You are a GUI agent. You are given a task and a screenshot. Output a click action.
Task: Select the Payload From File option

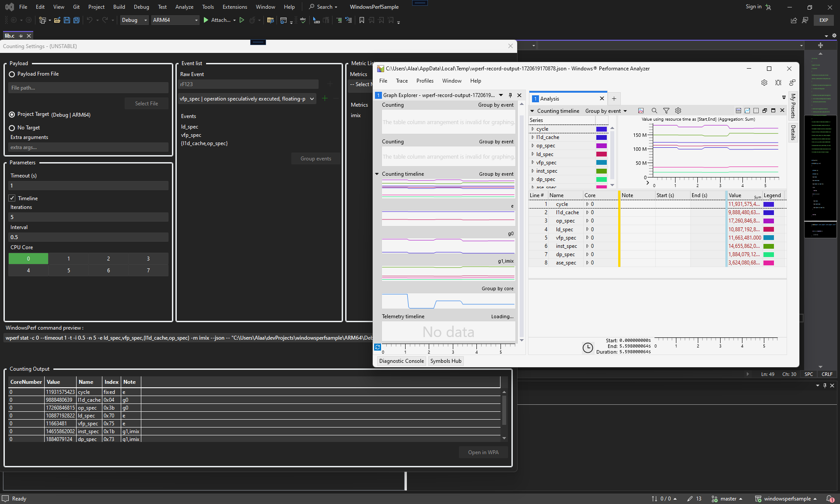pos(12,74)
